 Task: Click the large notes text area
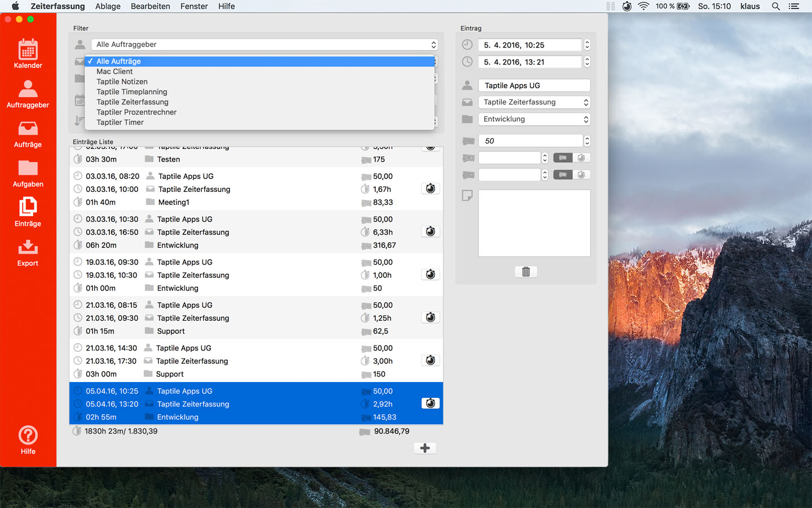coord(535,223)
